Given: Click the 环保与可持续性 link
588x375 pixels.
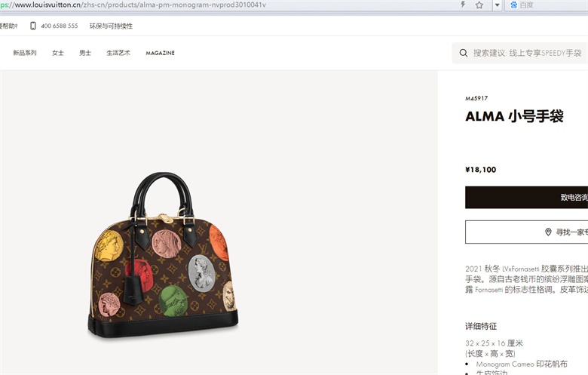Looking at the screenshot, I should tap(111, 26).
